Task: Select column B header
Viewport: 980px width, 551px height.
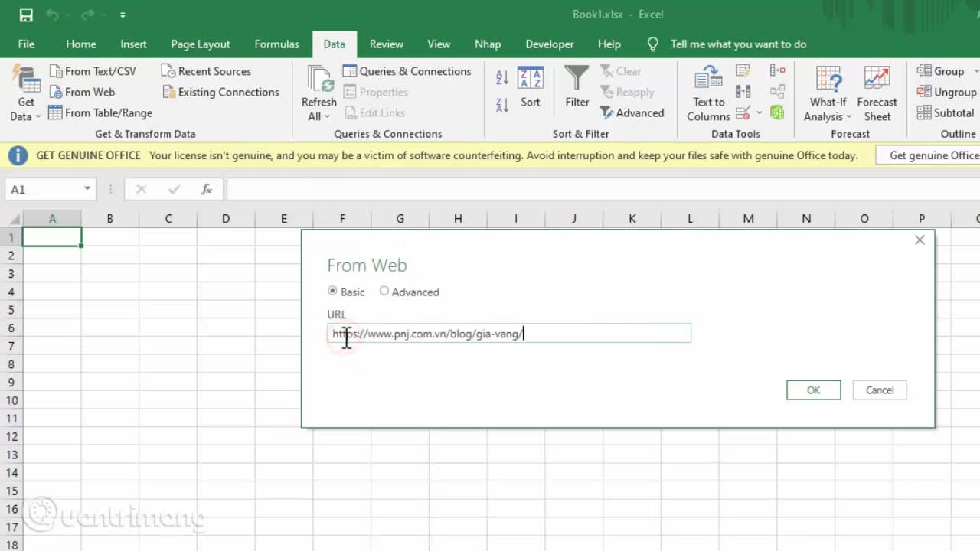Action: [x=110, y=219]
